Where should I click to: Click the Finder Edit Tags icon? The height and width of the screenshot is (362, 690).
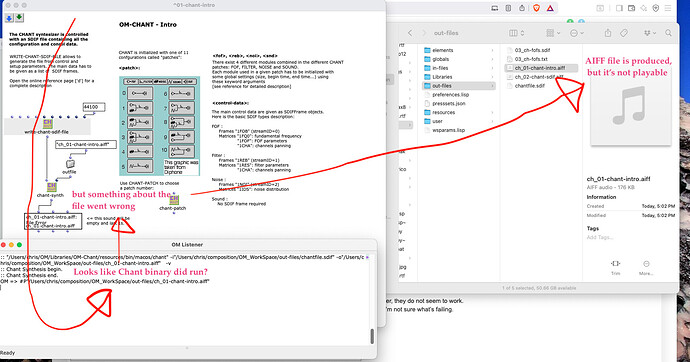[x=624, y=33]
